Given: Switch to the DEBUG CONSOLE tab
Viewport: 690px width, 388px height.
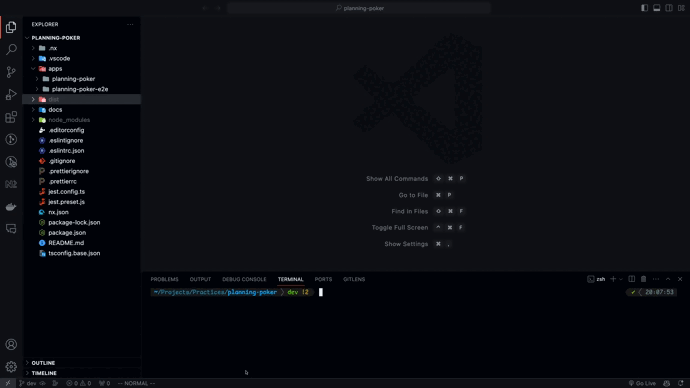Looking at the screenshot, I should click(x=244, y=279).
